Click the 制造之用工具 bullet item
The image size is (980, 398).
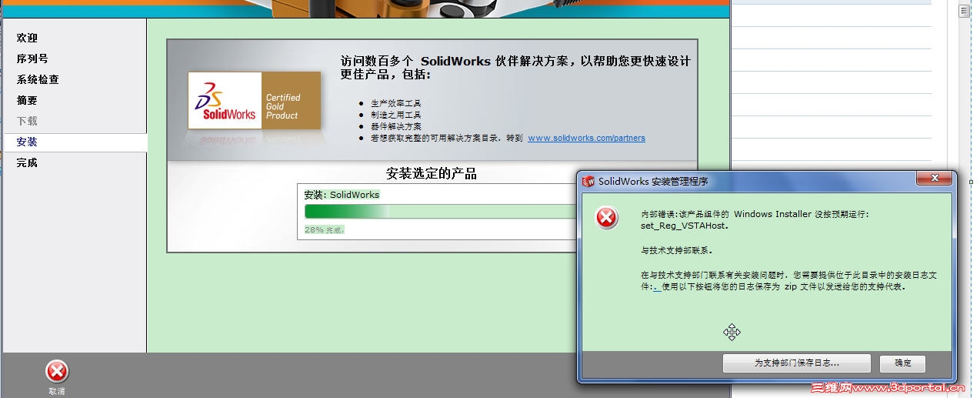395,115
